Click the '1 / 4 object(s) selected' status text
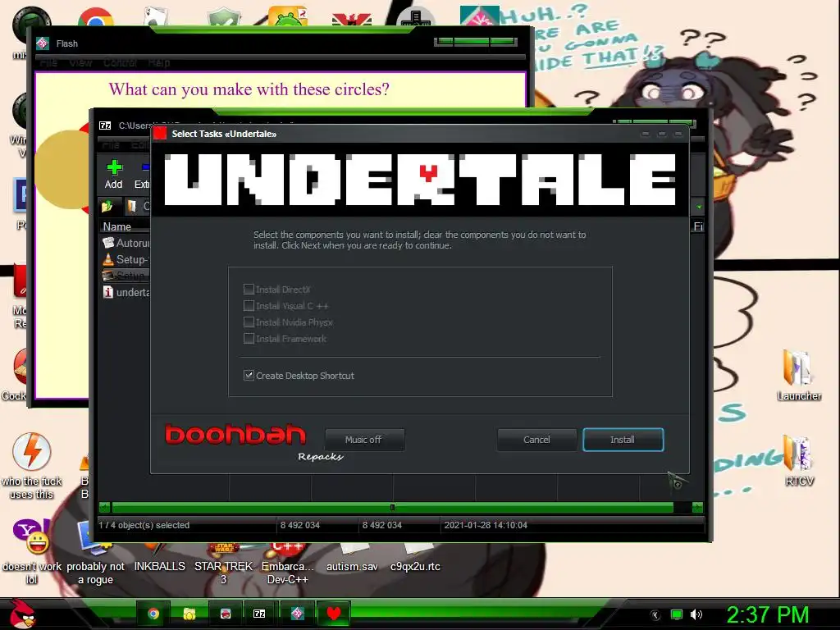 point(144,526)
